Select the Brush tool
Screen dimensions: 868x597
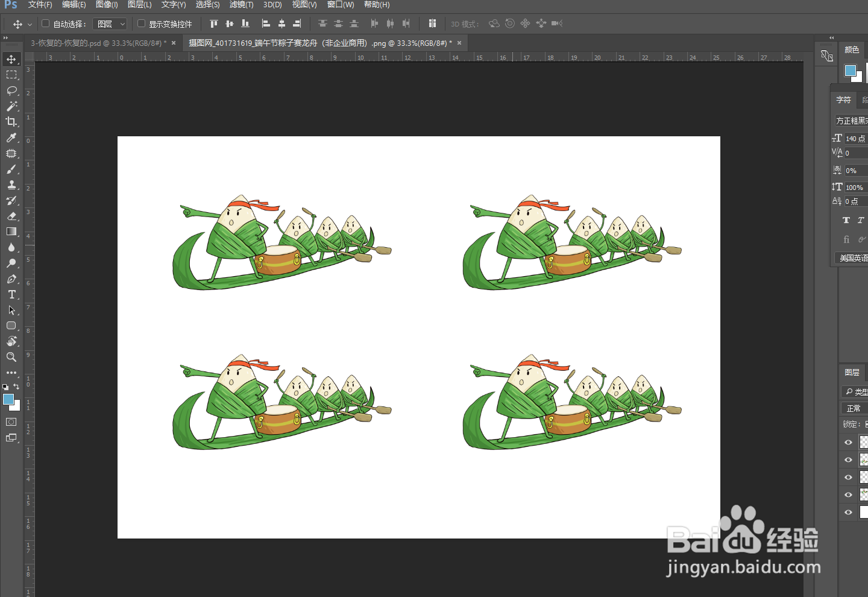click(11, 169)
